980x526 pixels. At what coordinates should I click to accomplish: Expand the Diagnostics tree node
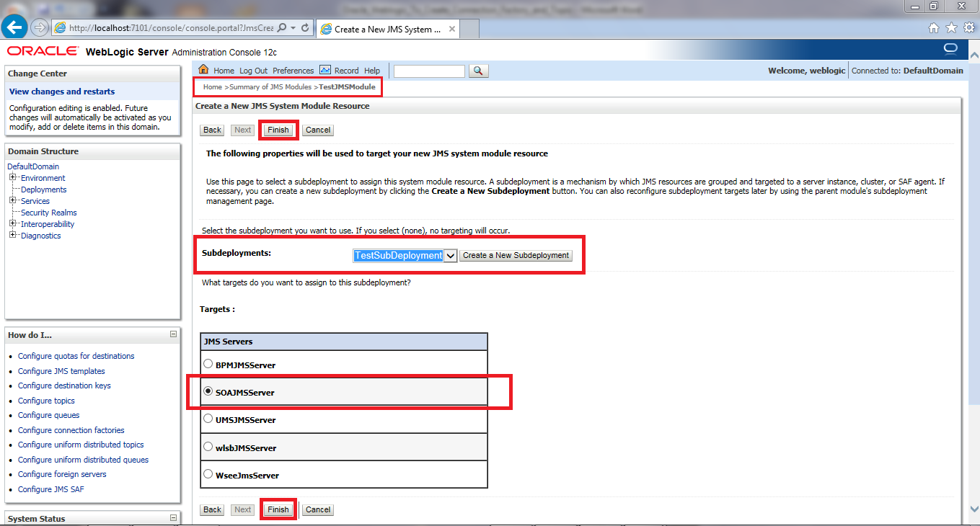click(13, 236)
